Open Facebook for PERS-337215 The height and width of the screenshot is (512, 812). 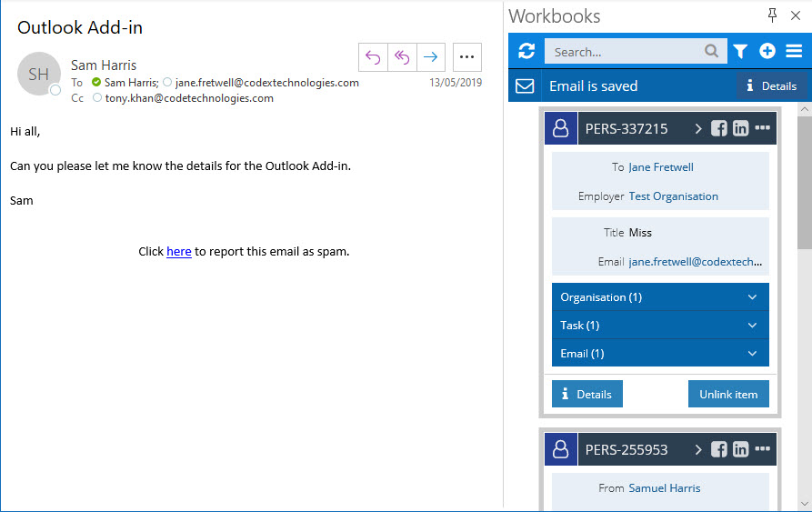coord(718,128)
